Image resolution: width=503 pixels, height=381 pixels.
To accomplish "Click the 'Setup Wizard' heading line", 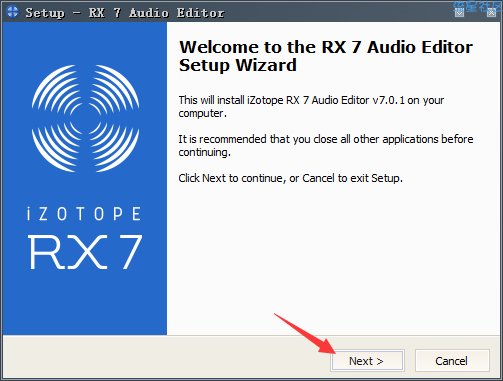I will point(238,65).
